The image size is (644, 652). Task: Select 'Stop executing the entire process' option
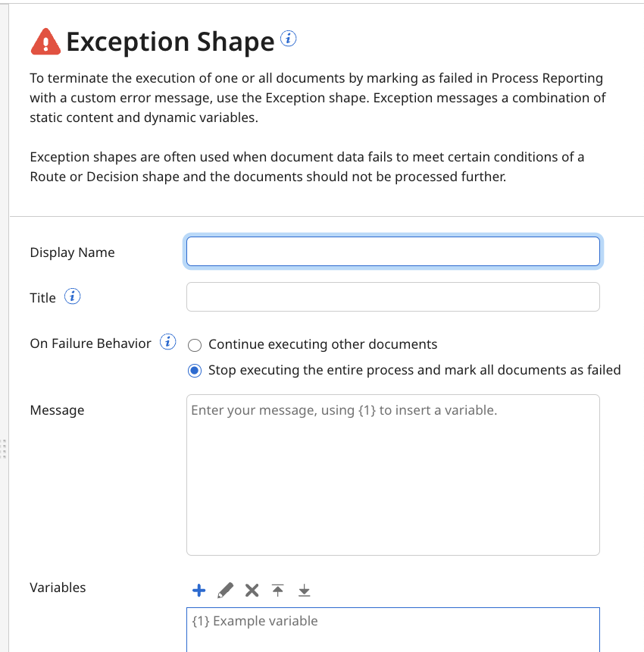(194, 370)
